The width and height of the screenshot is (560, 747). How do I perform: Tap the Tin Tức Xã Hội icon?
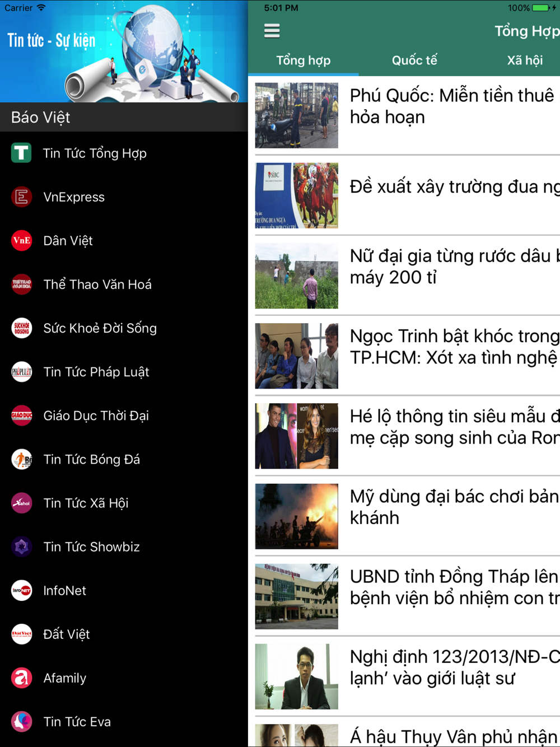pos(21,503)
